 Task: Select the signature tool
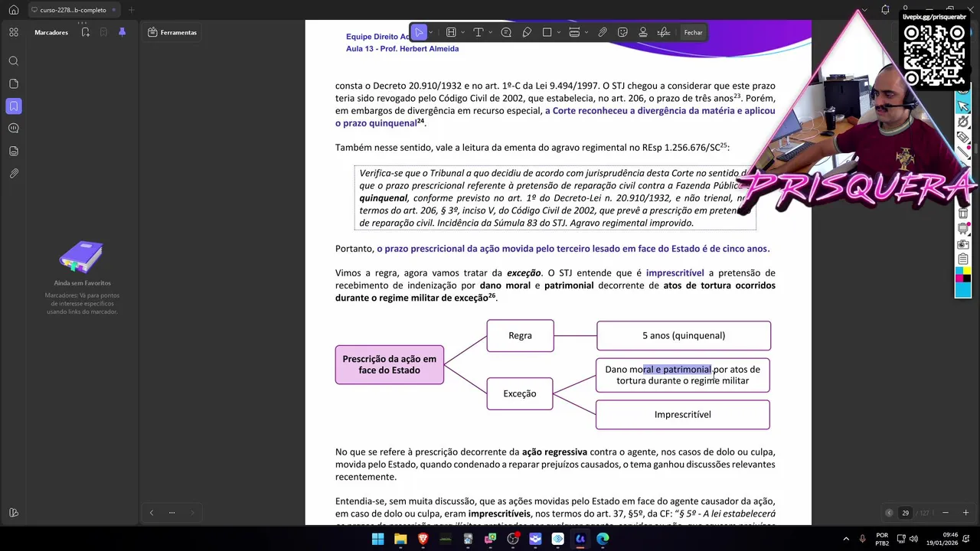(x=664, y=32)
